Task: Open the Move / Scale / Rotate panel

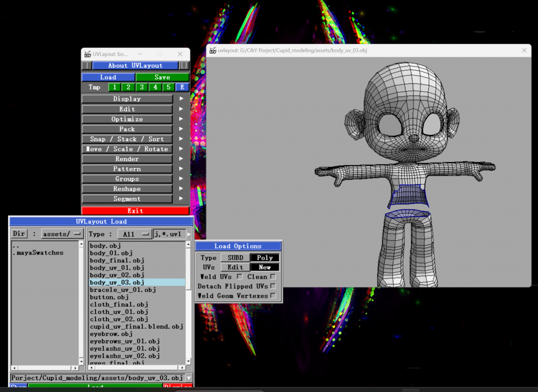Action: (127, 149)
